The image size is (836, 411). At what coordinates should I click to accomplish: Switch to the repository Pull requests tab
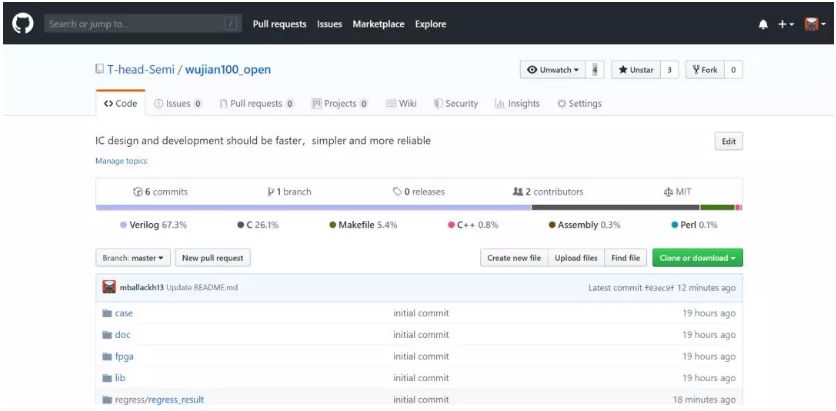coord(256,103)
